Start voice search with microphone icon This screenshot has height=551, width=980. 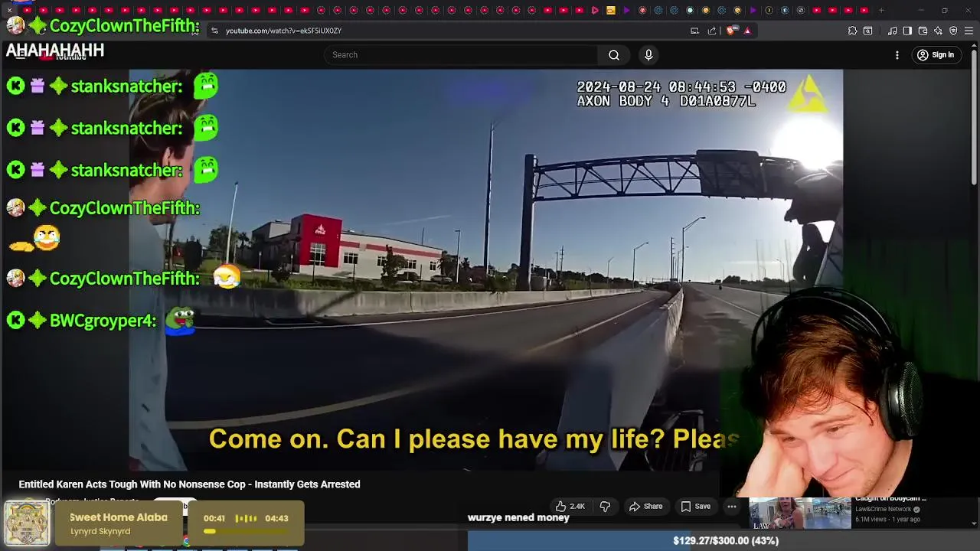[x=648, y=55]
